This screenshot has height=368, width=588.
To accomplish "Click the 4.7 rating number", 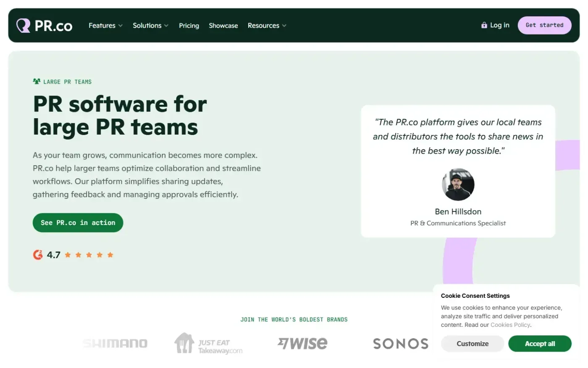I will (53, 255).
